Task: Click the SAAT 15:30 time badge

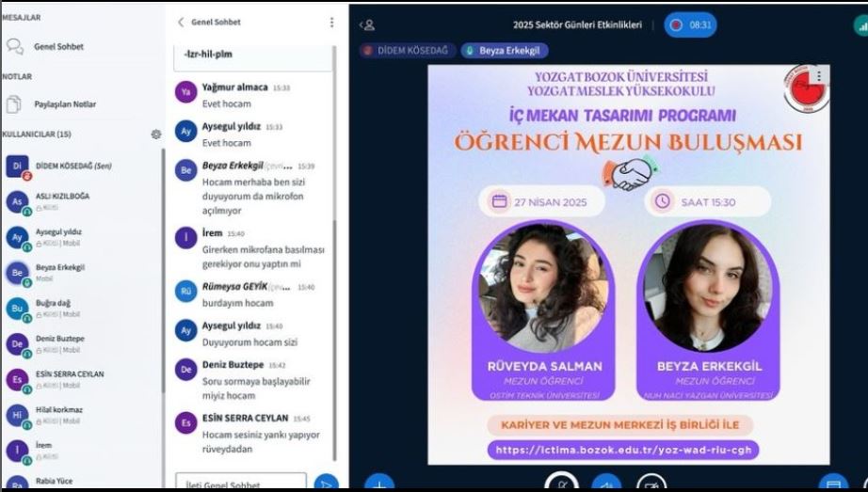Action: click(x=707, y=202)
